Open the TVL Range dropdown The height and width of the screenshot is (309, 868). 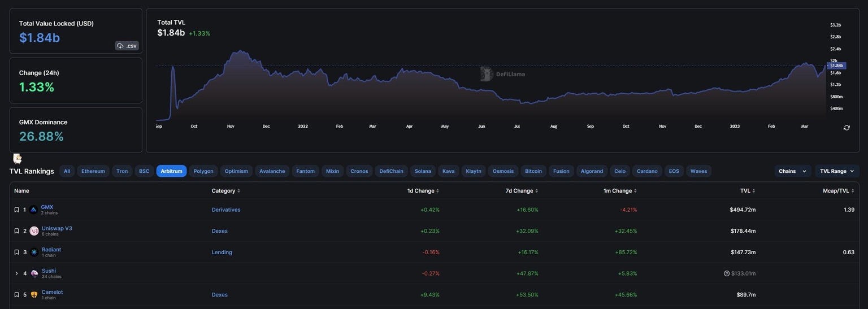[x=837, y=171]
